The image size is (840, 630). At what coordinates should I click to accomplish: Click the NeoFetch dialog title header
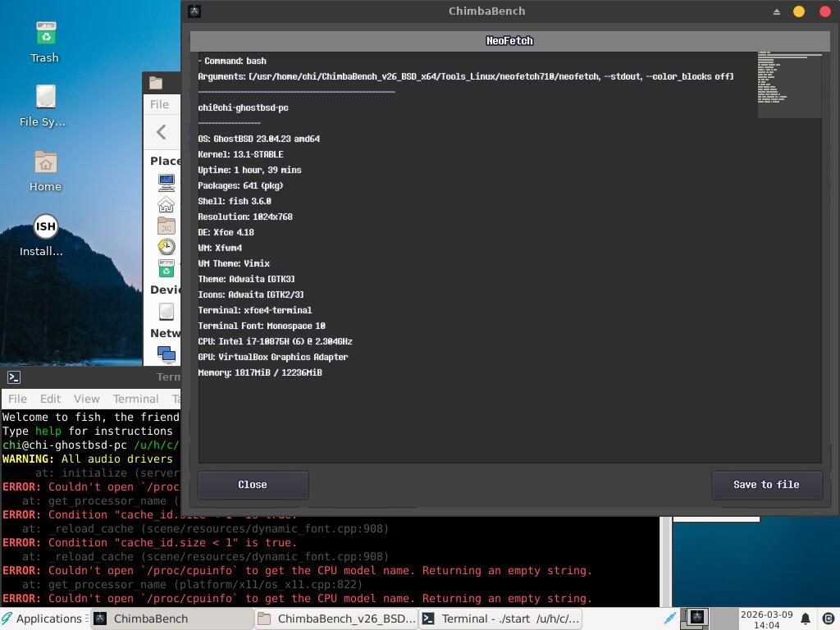(509, 41)
